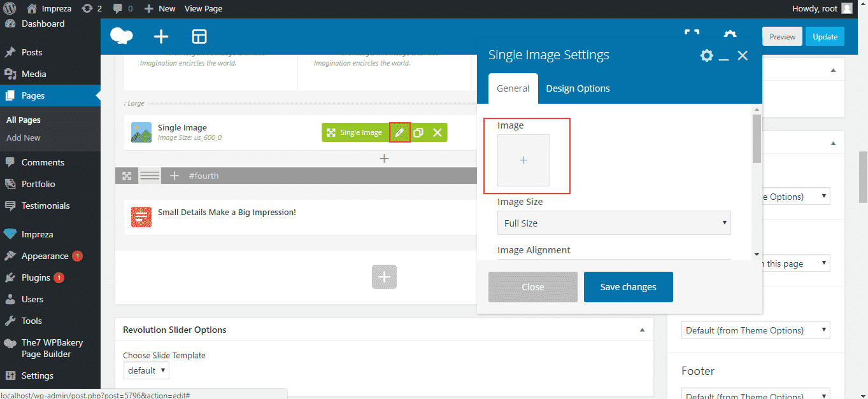Viewport: 868px width, 399px height.
Task: Delete the Single Image element
Action: click(438, 132)
